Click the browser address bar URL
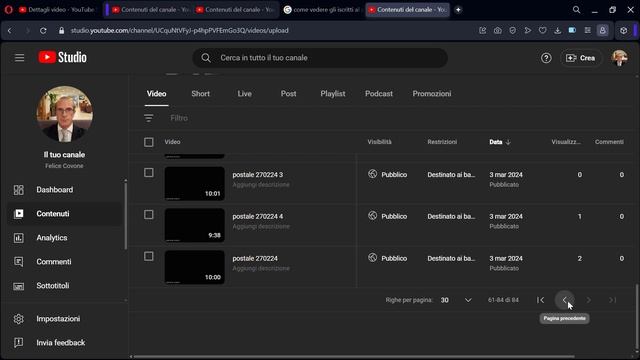Screen dimensions: 640x360 tap(180, 31)
